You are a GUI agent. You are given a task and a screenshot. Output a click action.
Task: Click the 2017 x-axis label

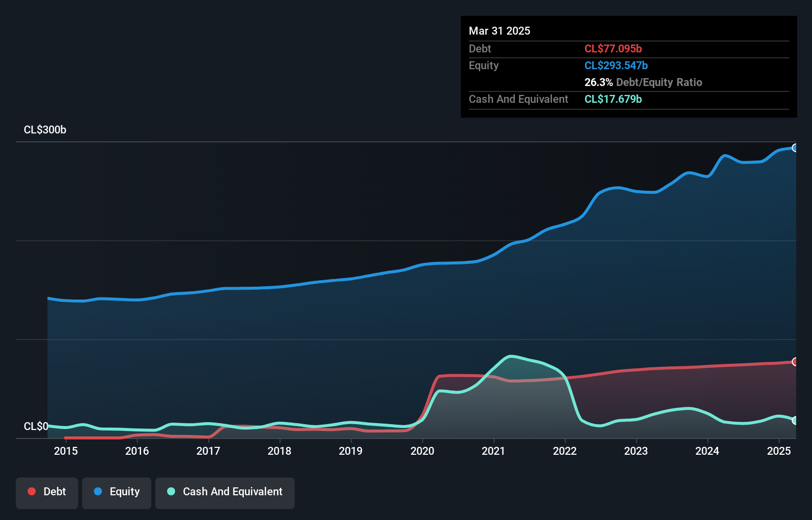[x=208, y=451]
